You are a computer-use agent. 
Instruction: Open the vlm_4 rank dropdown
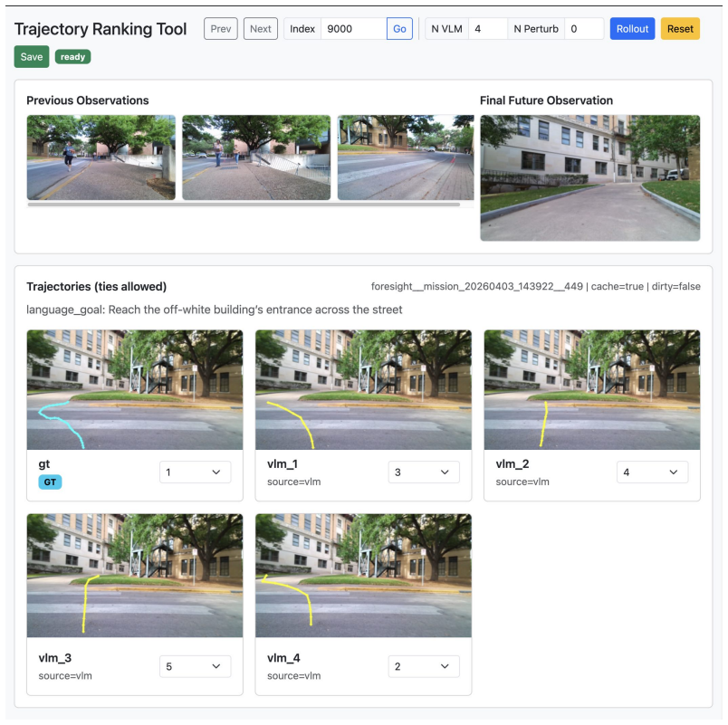click(424, 666)
